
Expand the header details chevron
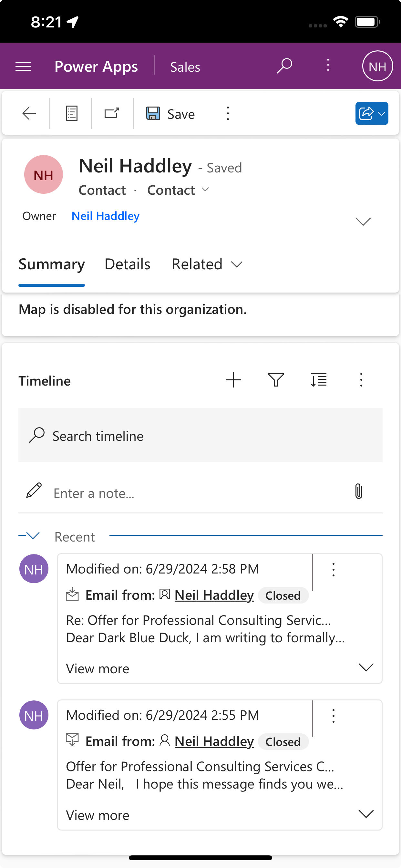coord(363,222)
